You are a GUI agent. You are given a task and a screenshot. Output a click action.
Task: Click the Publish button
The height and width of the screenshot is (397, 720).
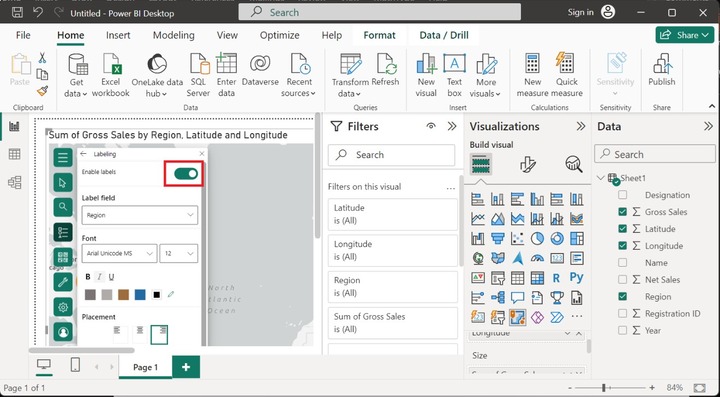662,70
